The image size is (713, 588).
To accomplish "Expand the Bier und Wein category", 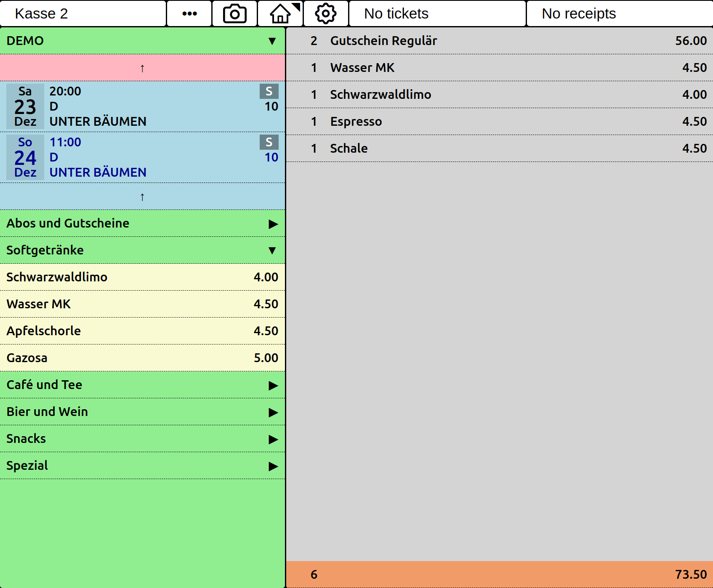I will click(x=142, y=412).
